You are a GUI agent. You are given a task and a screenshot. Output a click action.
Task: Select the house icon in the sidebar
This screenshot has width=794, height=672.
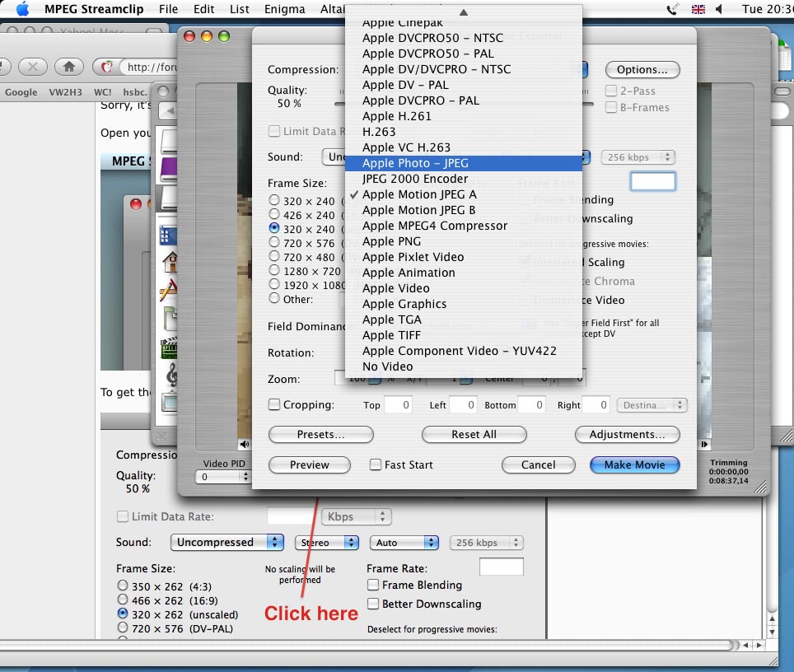tap(169, 263)
